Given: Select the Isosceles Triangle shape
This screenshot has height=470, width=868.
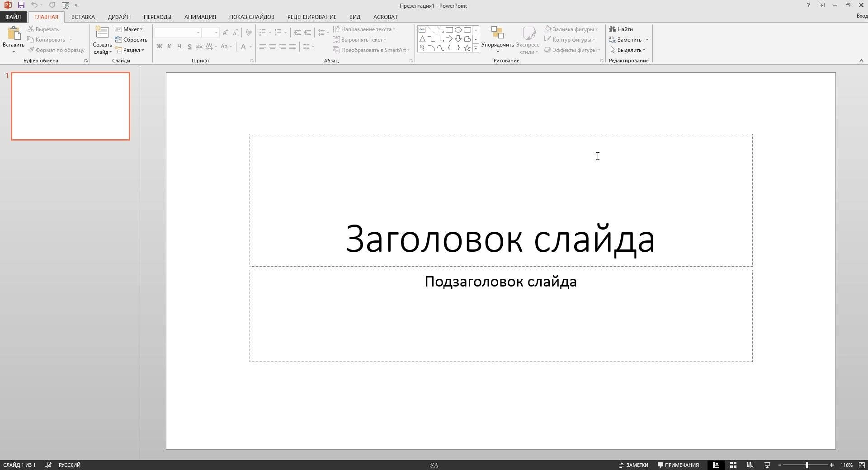Looking at the screenshot, I should pyautogui.click(x=422, y=39).
